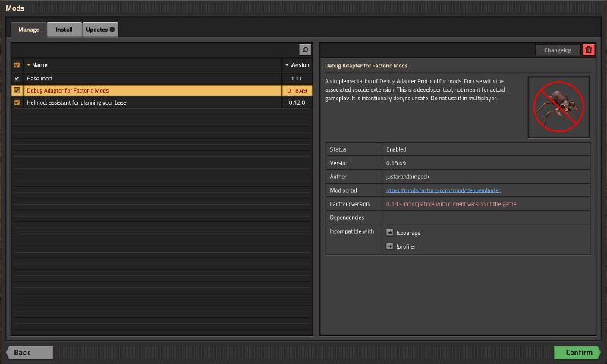Open the Changelog for this mod
The height and width of the screenshot is (364, 607).
[558, 50]
